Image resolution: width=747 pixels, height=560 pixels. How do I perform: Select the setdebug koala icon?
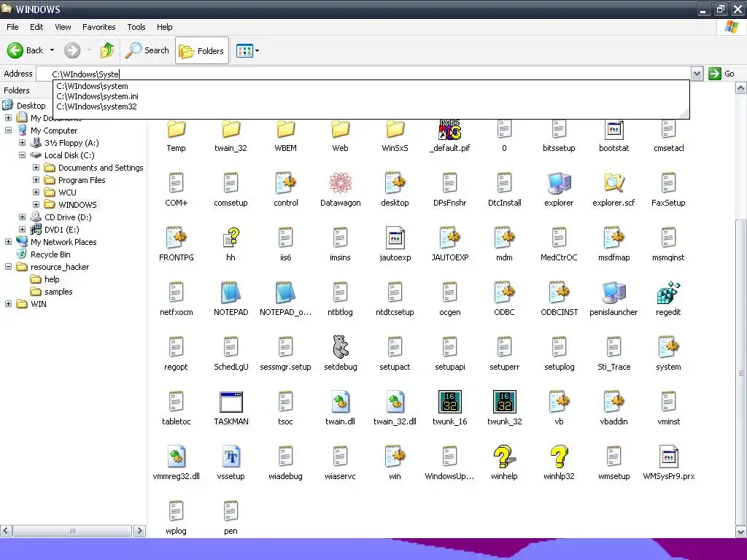click(x=340, y=347)
